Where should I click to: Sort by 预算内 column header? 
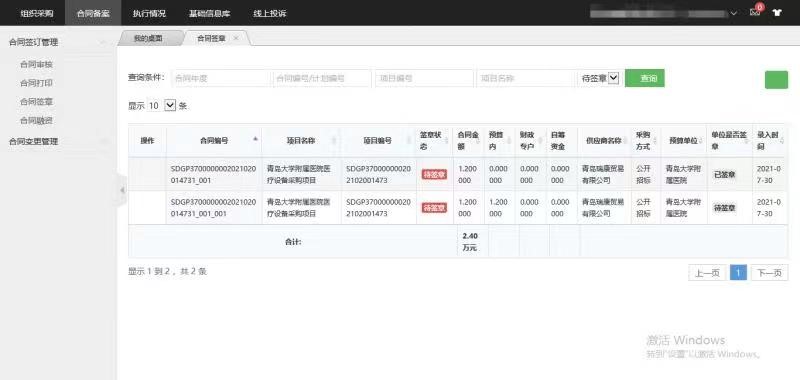tap(498, 140)
